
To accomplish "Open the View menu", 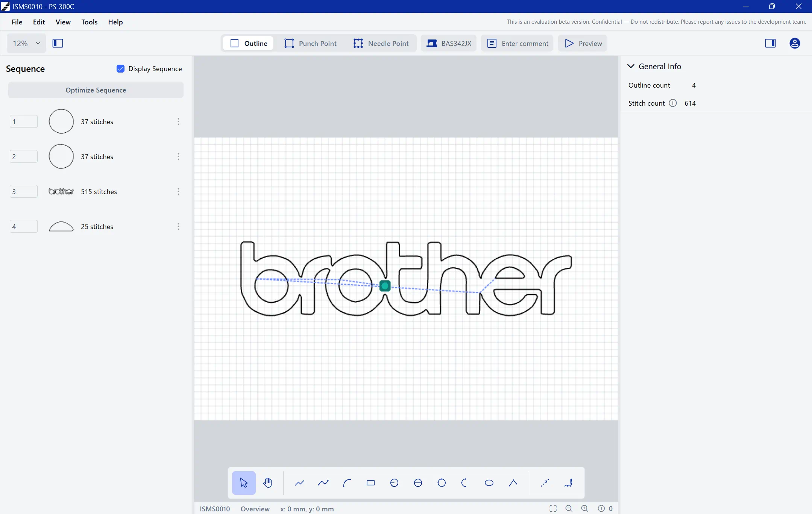I will click(x=63, y=22).
